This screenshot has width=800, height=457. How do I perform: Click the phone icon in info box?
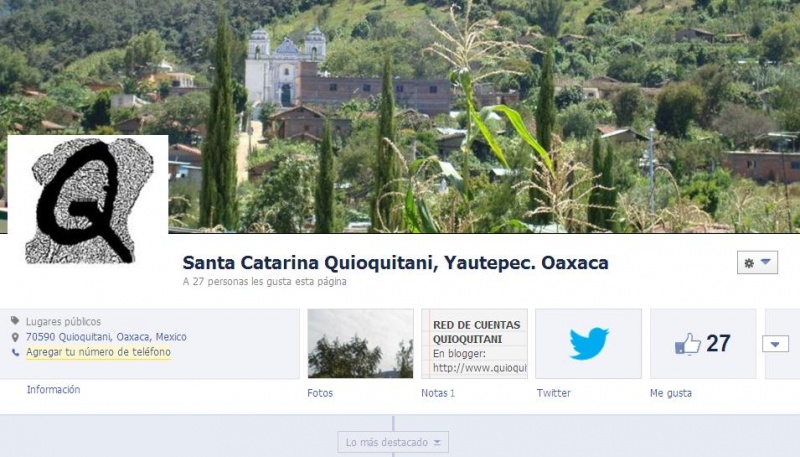(x=15, y=352)
